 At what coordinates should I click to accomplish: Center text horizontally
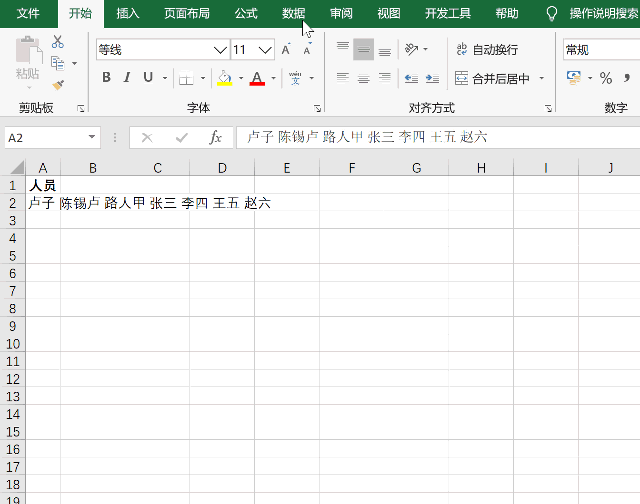tap(363, 78)
